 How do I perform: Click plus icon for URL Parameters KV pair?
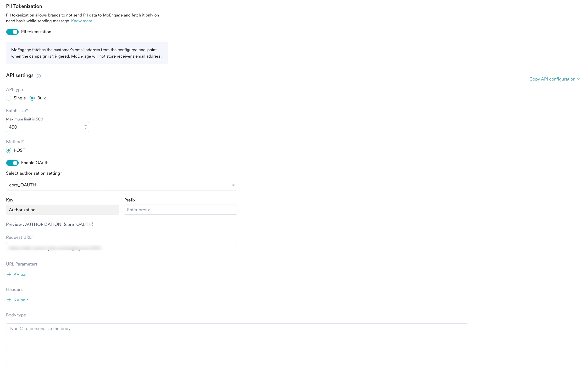(x=9, y=274)
